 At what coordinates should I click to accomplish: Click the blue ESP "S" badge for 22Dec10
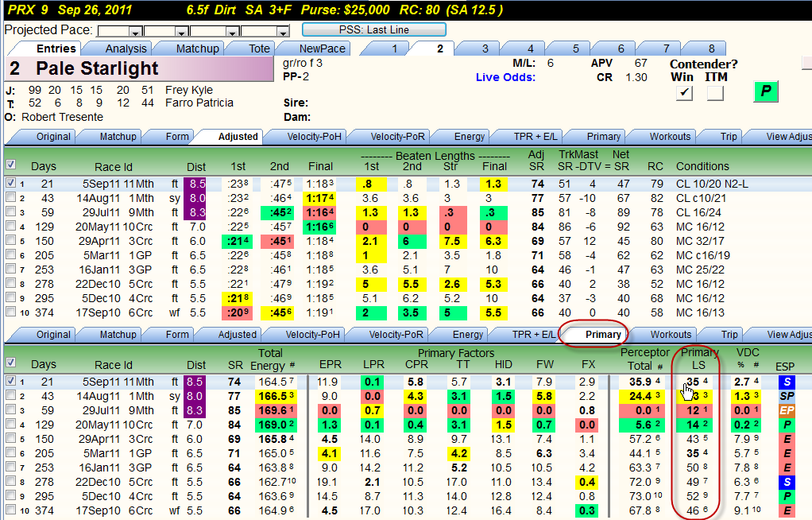787,482
